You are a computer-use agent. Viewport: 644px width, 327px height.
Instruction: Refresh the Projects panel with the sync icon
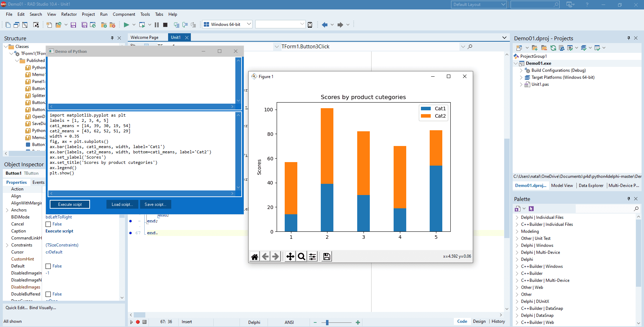tap(553, 48)
